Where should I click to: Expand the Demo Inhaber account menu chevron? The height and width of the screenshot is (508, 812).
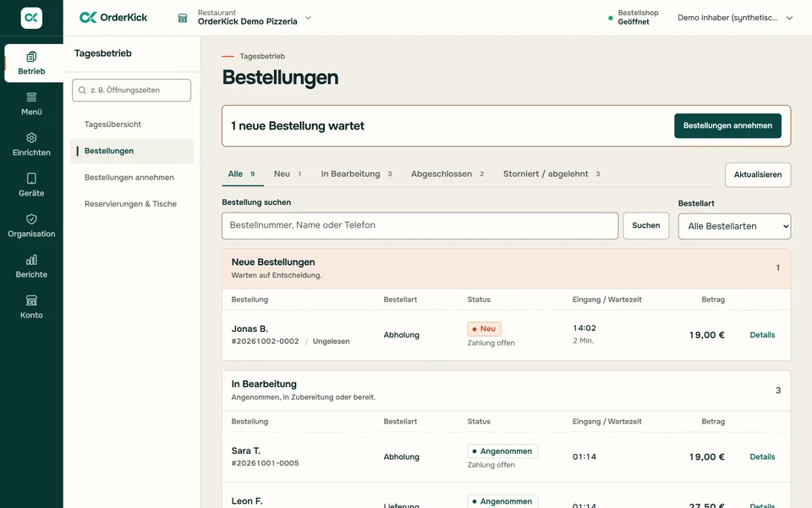[789, 18]
